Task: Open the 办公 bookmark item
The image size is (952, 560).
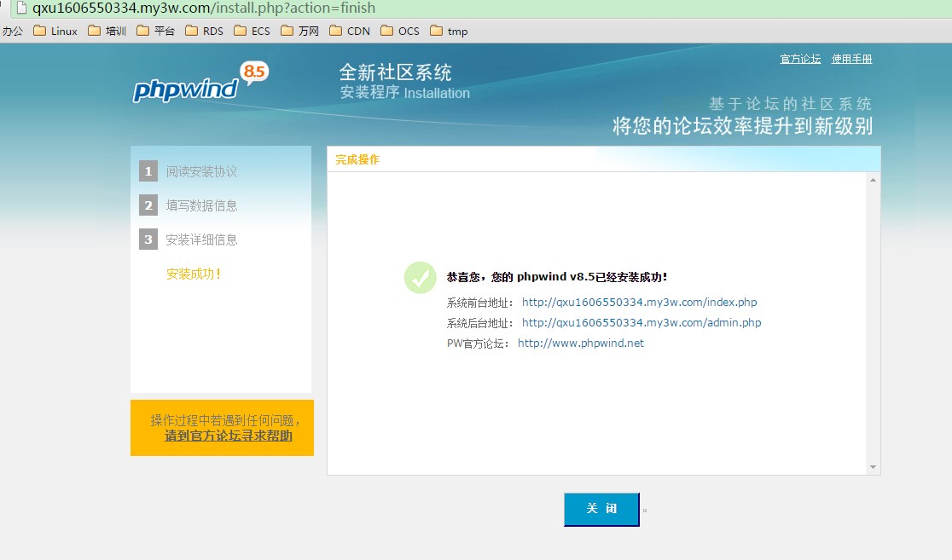Action: [12, 31]
